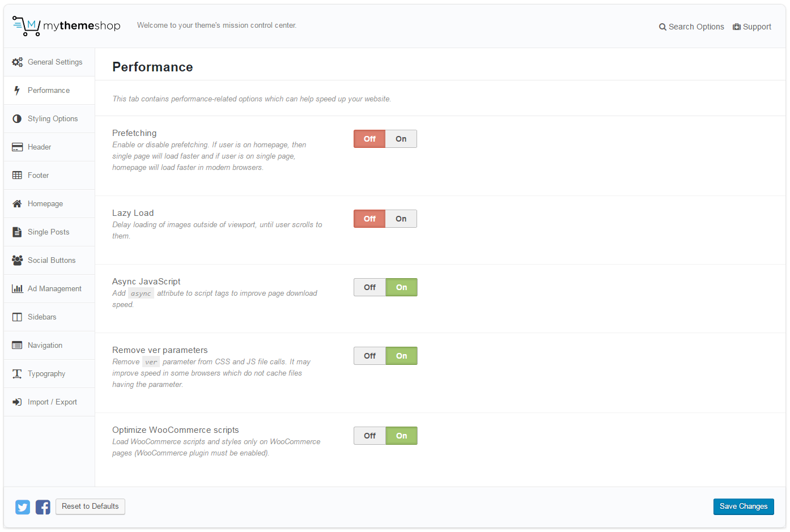Click the General Settings gears icon
Screen dimensions: 790x532
click(18, 62)
